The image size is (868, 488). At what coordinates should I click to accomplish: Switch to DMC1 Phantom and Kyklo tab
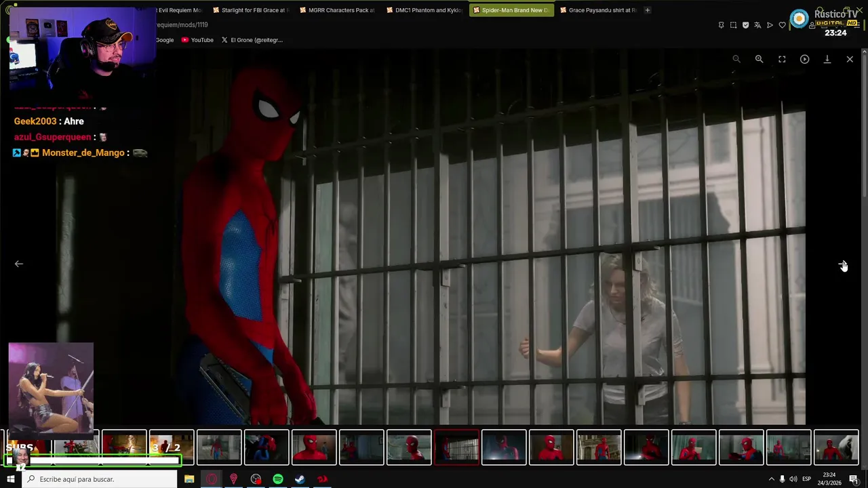click(424, 10)
